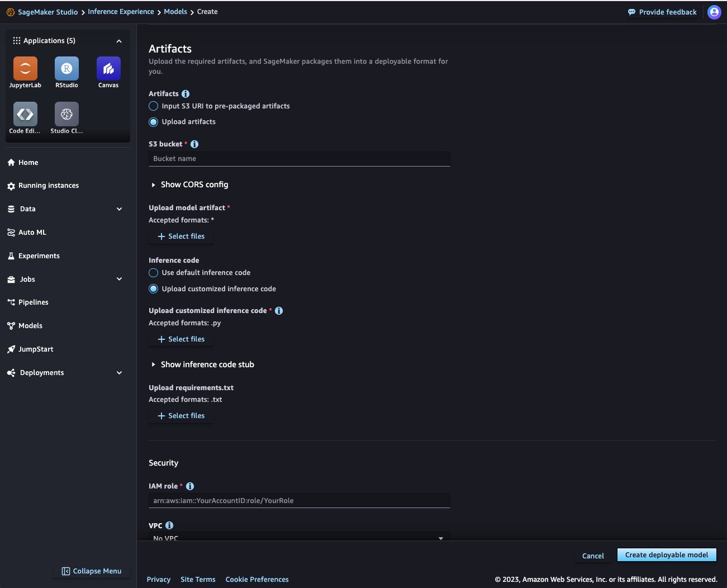This screenshot has height=588, width=727.
Task: Click the info icon next to Artifacts label
Action: pyautogui.click(x=186, y=94)
